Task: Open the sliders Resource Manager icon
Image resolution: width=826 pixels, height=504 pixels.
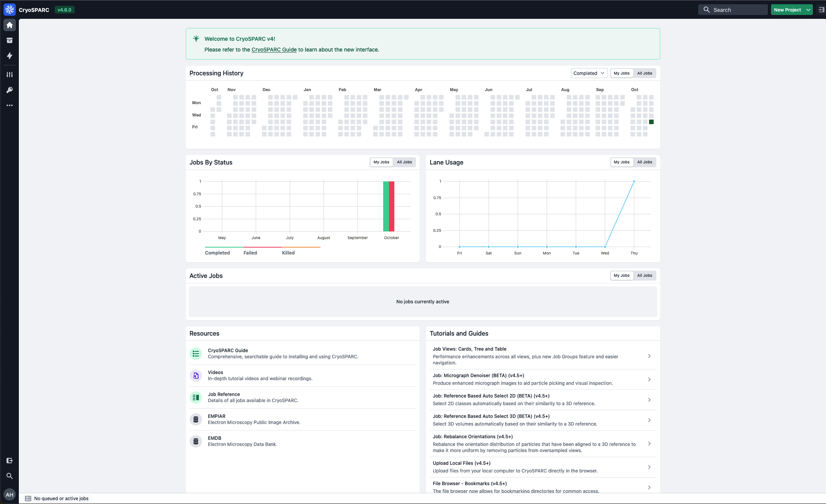Action: click(x=10, y=75)
